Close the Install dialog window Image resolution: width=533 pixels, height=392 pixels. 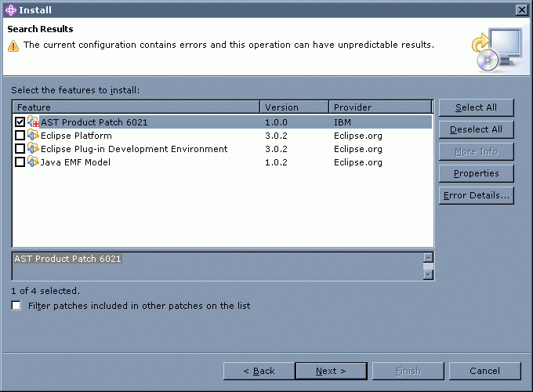click(x=521, y=10)
